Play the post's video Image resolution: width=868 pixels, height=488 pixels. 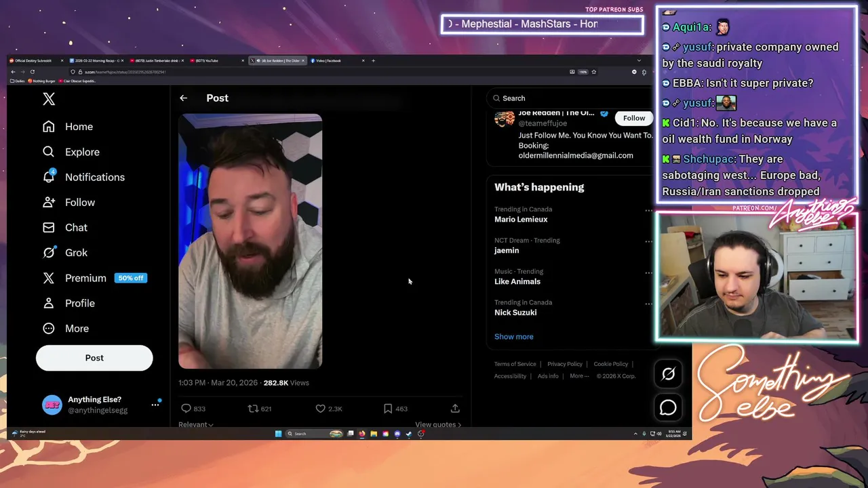point(250,241)
